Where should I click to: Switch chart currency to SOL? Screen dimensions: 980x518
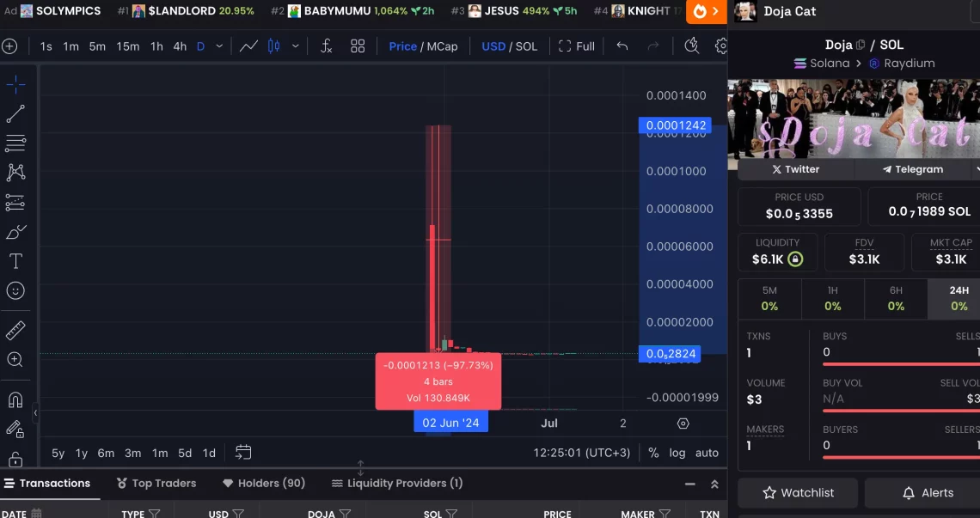pos(526,46)
